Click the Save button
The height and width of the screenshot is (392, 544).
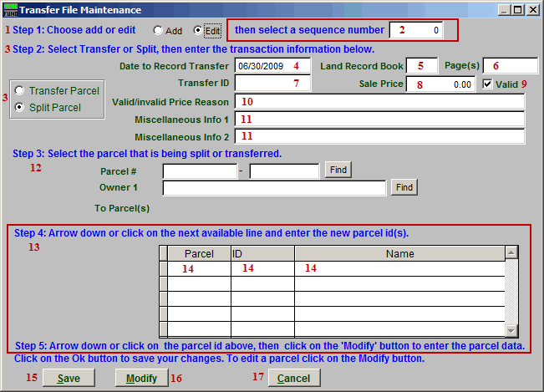[x=69, y=379]
